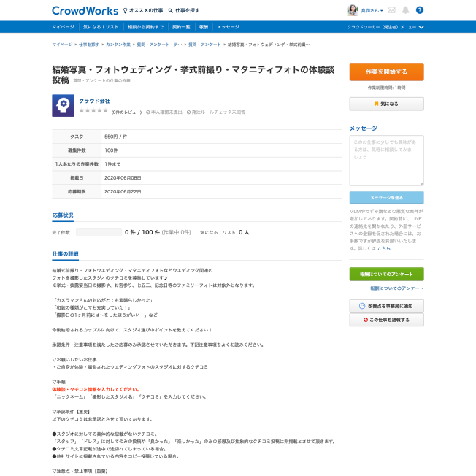The image size is (476, 476).
Task: Open the mail envelope icon in header
Action: (x=391, y=10)
